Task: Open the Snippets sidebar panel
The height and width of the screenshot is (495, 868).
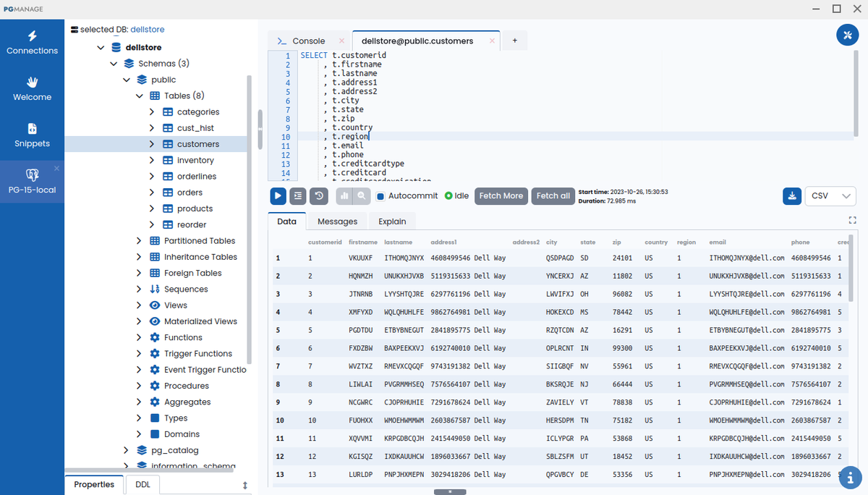Action: point(32,135)
